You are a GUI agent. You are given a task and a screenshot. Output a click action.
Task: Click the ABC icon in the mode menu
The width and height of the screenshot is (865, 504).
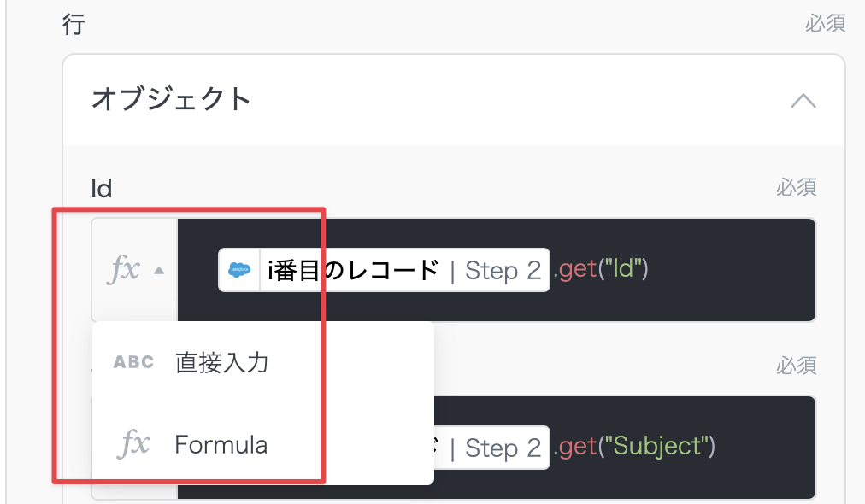click(x=133, y=362)
